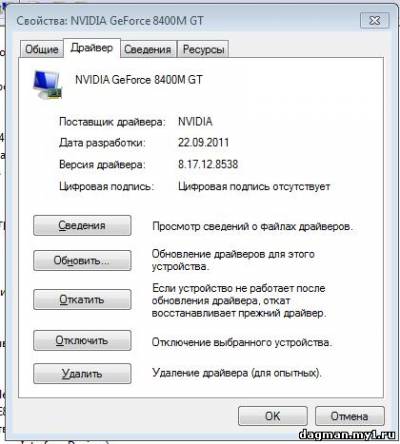This screenshot has width=400, height=444.
Task: Confirm the dialog with OK
Action: coord(273,416)
